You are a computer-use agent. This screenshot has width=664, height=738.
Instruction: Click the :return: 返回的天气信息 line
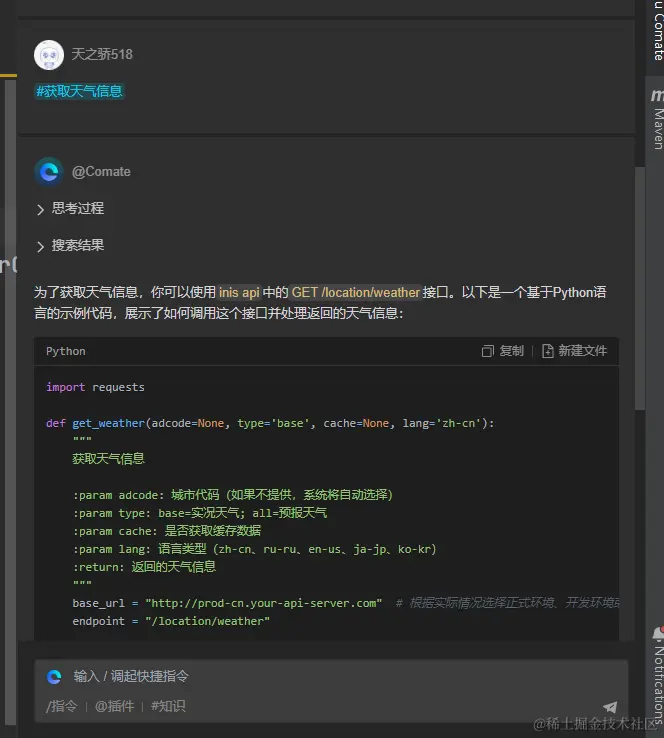pos(144,567)
